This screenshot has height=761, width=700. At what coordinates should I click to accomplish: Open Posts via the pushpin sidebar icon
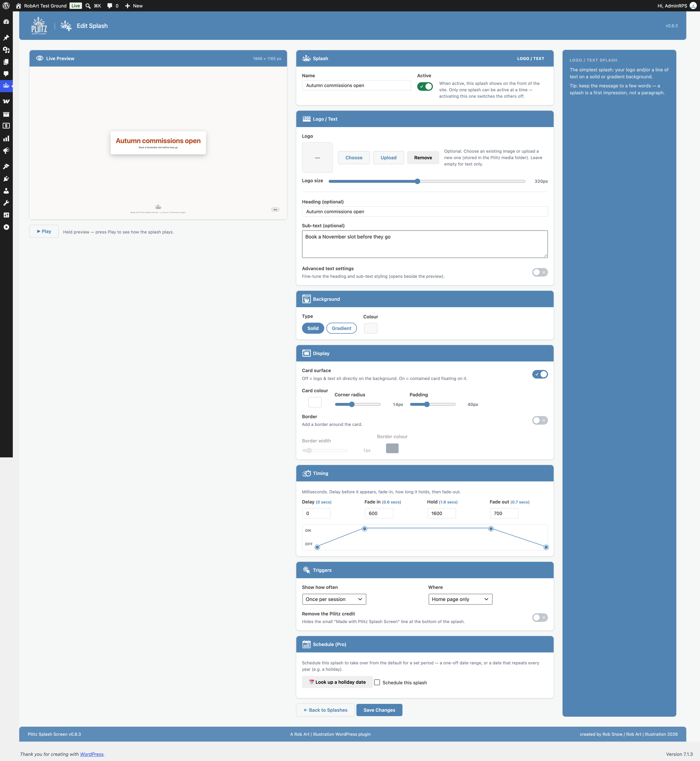[6, 38]
